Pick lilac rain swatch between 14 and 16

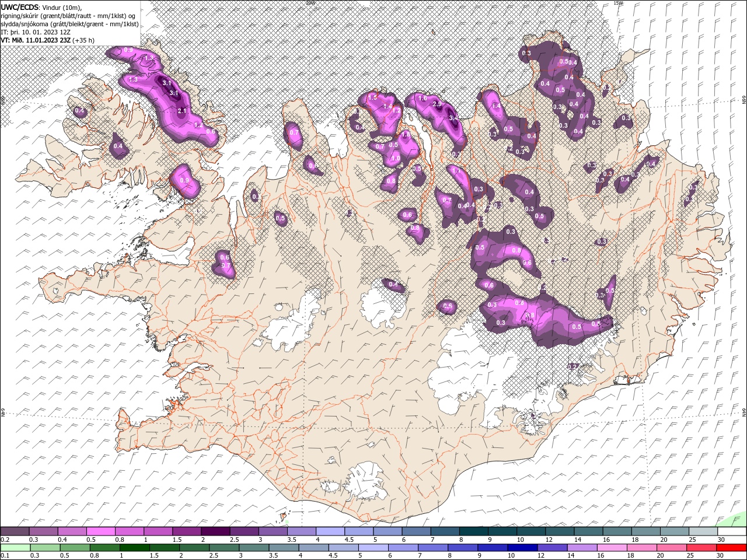click(582, 547)
